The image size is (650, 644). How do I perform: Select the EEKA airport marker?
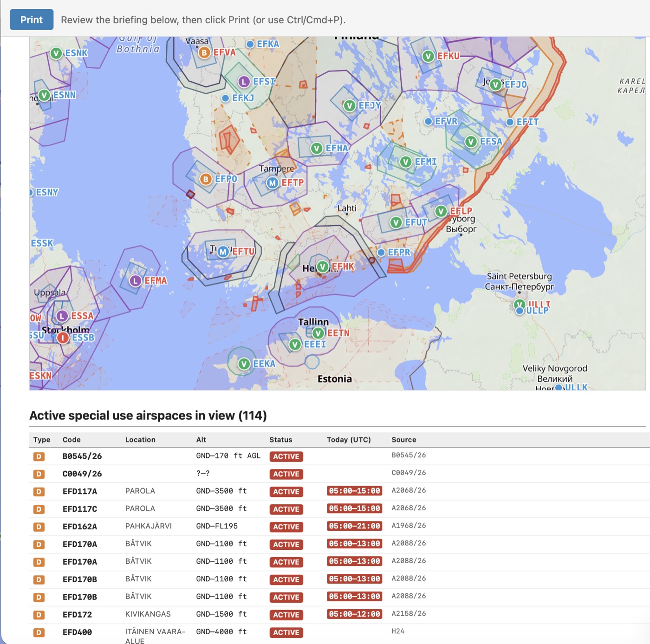(244, 364)
